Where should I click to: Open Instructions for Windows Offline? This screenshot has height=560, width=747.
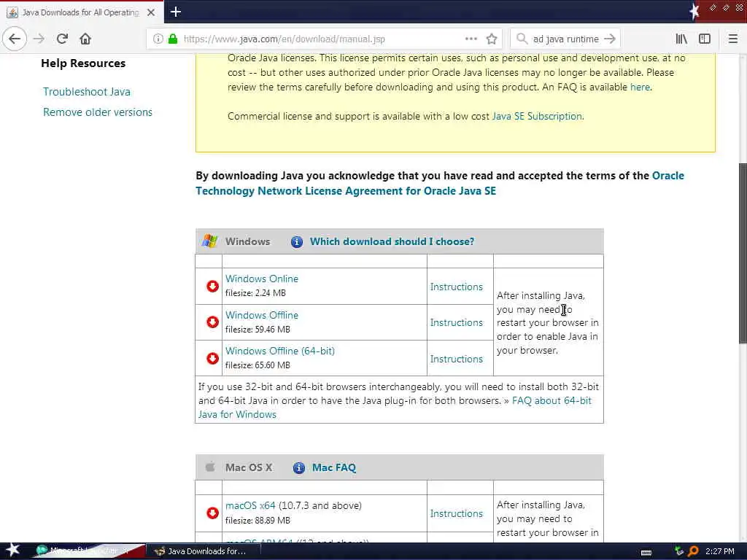coord(457,322)
